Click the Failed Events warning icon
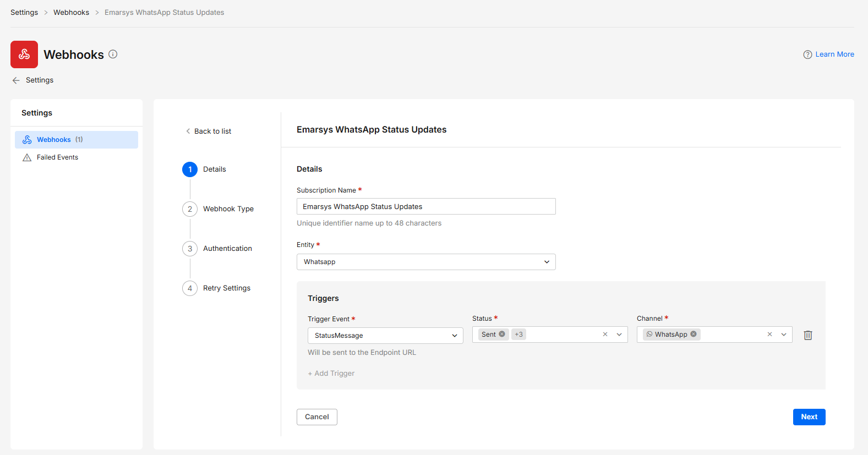Image resolution: width=868 pixels, height=455 pixels. (x=27, y=157)
